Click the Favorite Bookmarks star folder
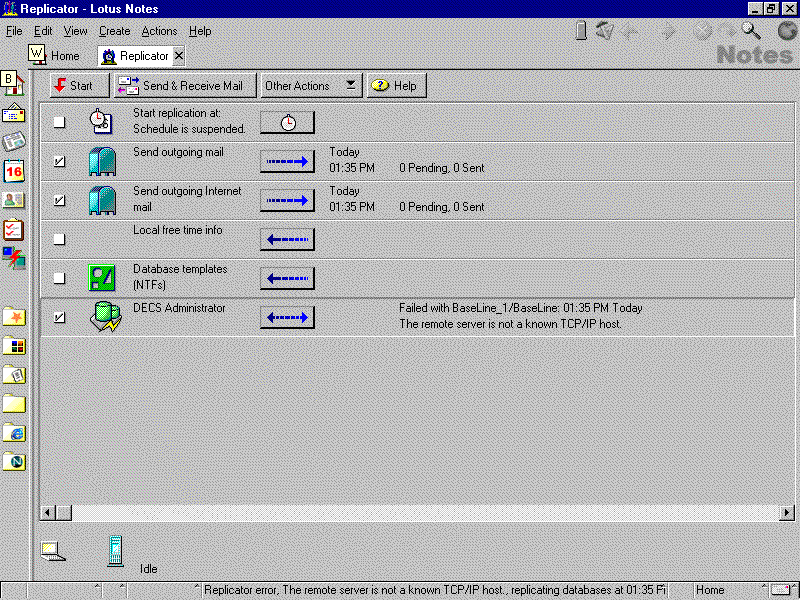This screenshot has width=800, height=600. (x=14, y=317)
